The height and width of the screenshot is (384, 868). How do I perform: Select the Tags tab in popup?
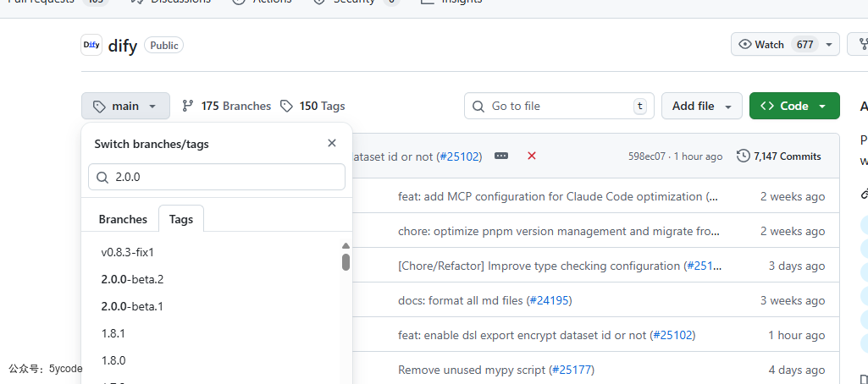(x=181, y=219)
